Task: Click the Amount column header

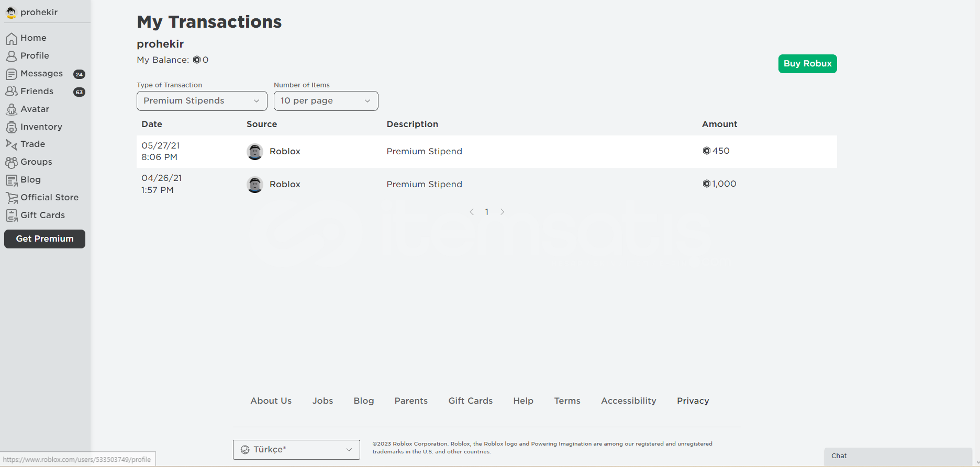Action: (x=720, y=124)
